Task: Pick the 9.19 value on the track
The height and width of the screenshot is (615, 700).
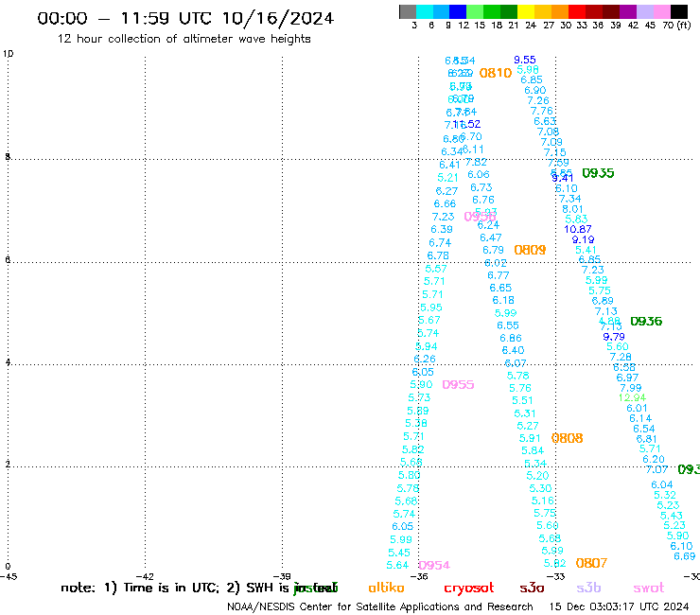Action: (x=583, y=239)
